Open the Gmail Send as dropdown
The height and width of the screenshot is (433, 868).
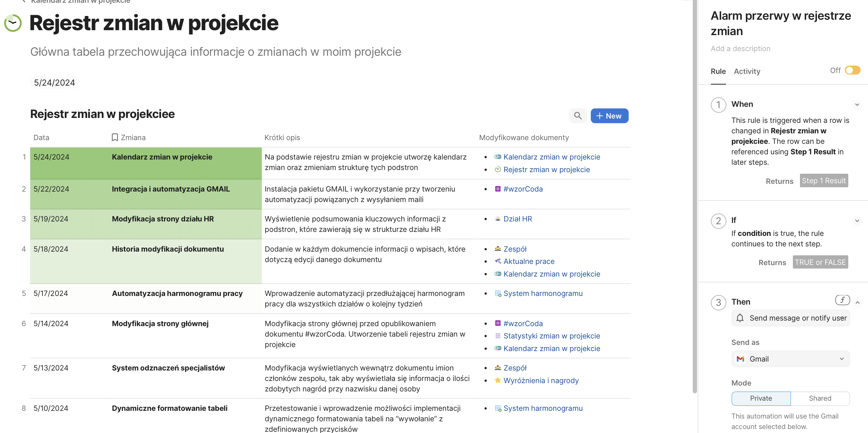pyautogui.click(x=790, y=359)
